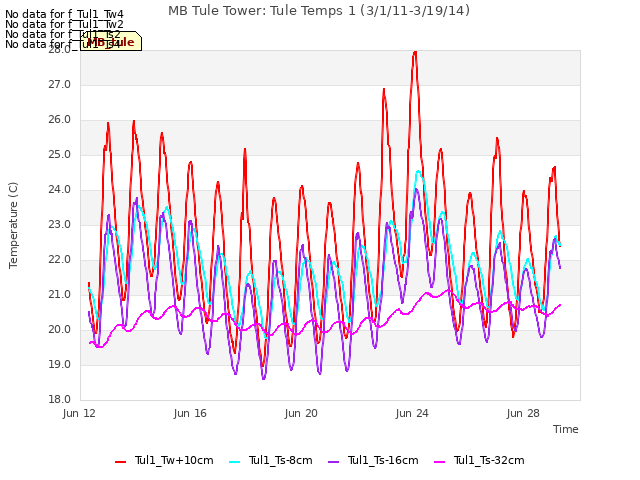Click the Jun 12 axis tick label
The width and height of the screenshot is (640, 480).
[x=79, y=413]
